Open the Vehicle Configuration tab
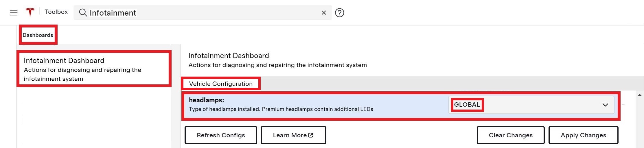Viewport: 644px width, 148px height. pyautogui.click(x=221, y=84)
